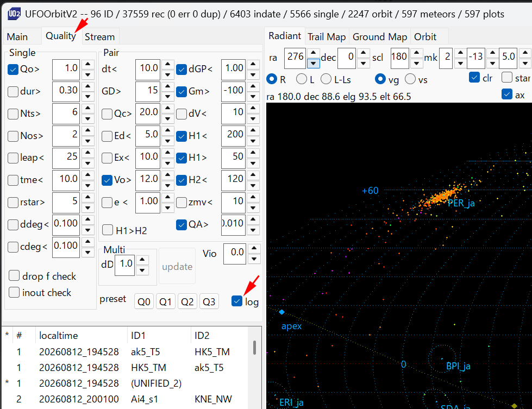Enable the star checkbox
Viewport: 532px width, 409px height.
(507, 77)
